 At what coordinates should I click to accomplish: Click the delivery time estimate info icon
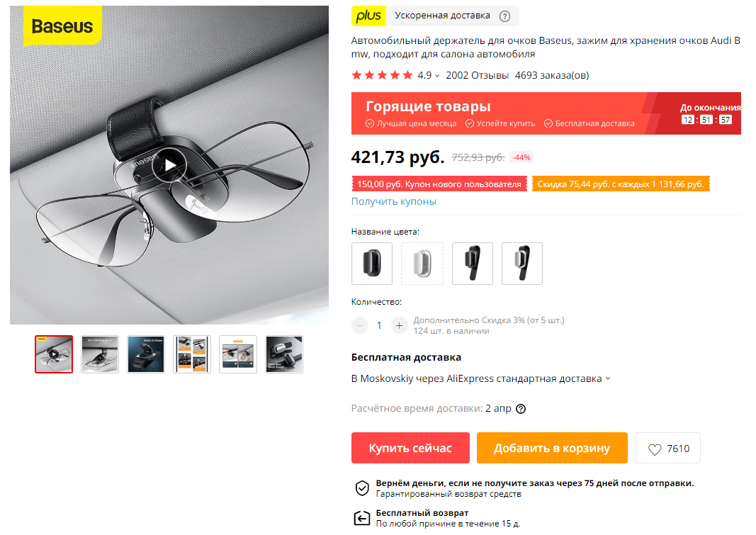[521, 409]
